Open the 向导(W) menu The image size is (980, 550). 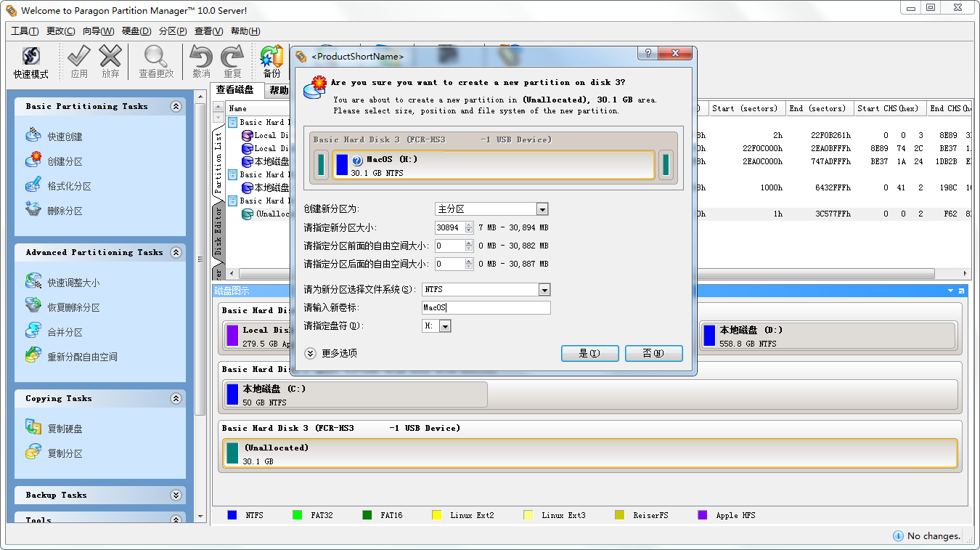[98, 31]
